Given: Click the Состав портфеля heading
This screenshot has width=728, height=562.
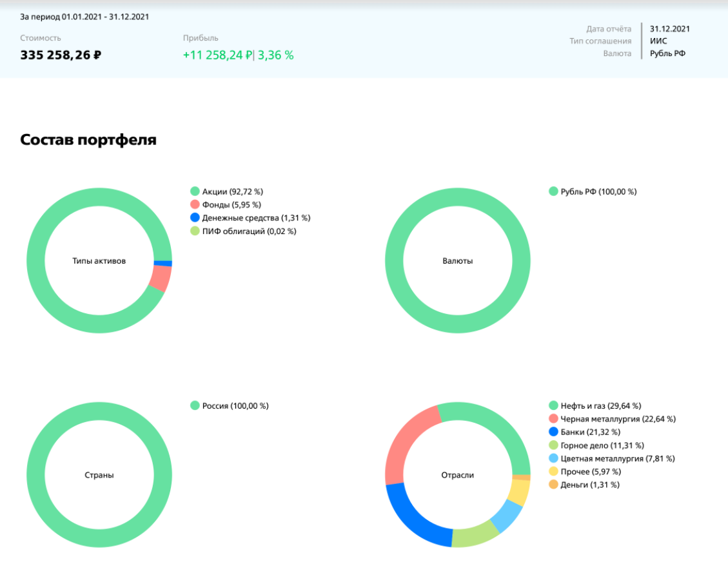Looking at the screenshot, I should point(88,139).
